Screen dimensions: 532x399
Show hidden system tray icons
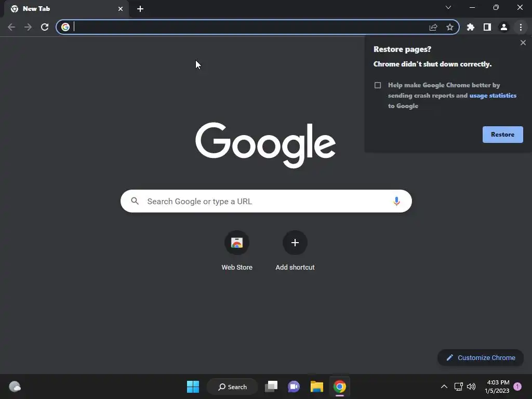[x=444, y=387]
